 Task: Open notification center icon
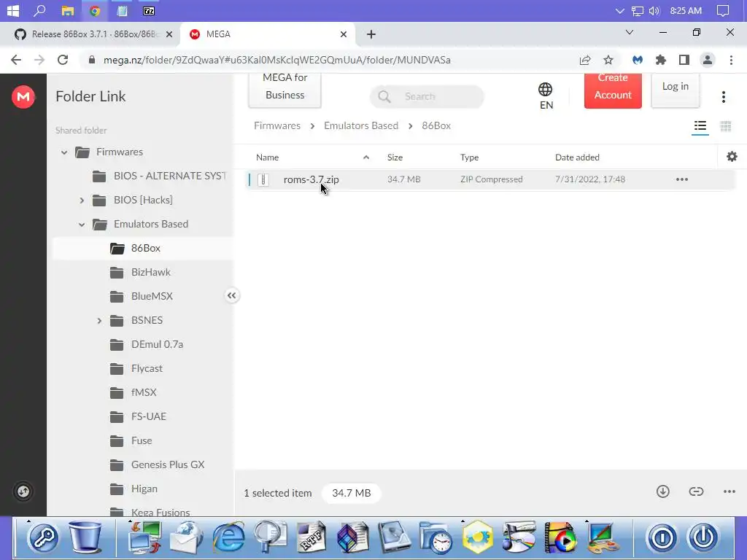[x=723, y=10]
